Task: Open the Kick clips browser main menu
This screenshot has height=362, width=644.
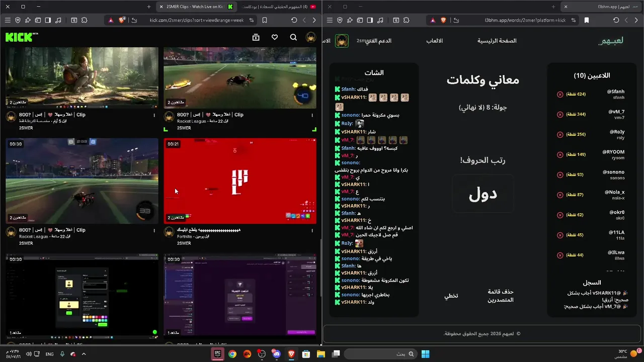Action: point(8,20)
